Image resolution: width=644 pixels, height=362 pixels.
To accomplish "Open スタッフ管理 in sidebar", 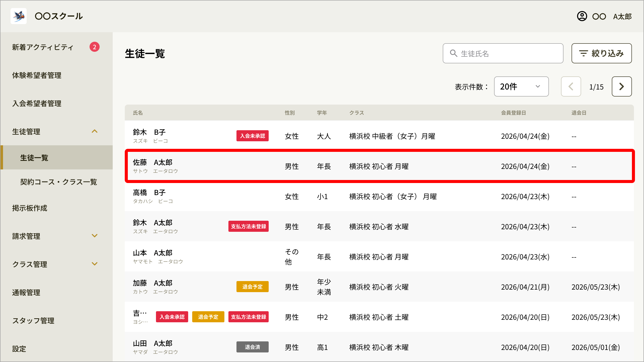I will coord(33,321).
